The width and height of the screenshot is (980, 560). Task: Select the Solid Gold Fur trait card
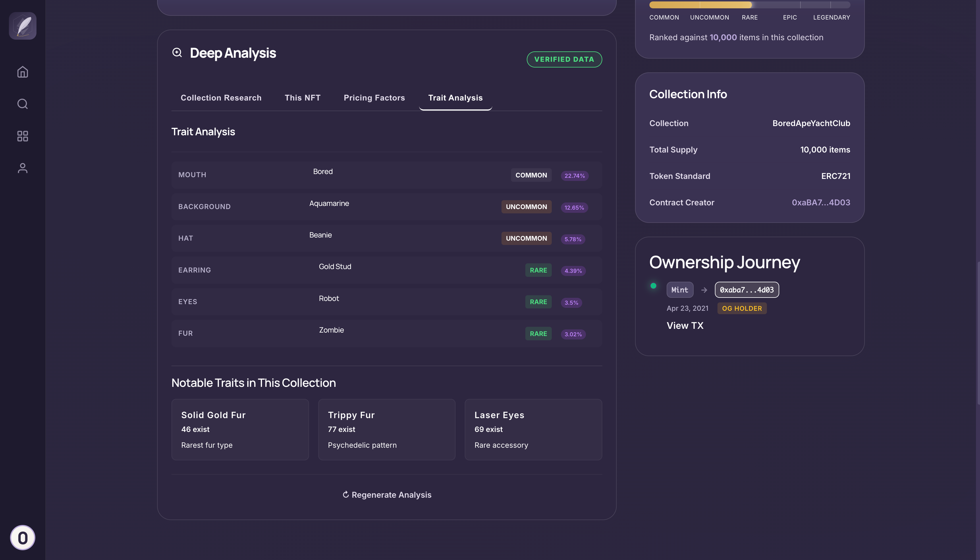240,429
